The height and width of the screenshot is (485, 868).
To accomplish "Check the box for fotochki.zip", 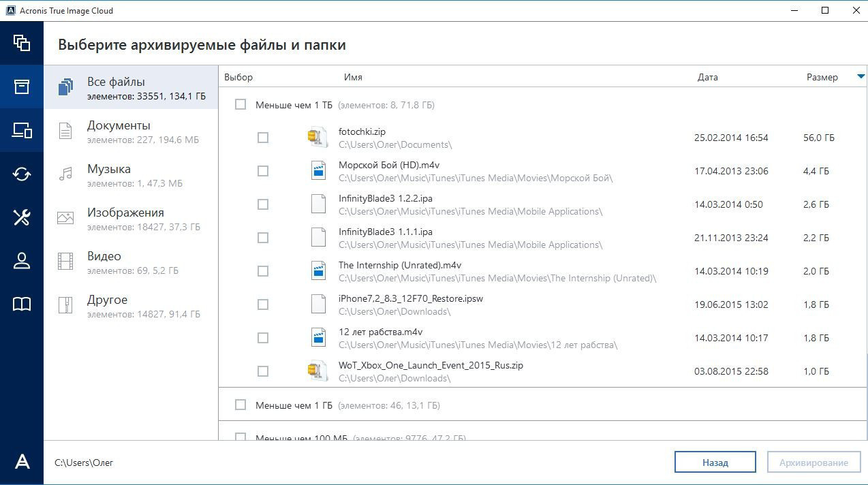I will click(x=263, y=138).
